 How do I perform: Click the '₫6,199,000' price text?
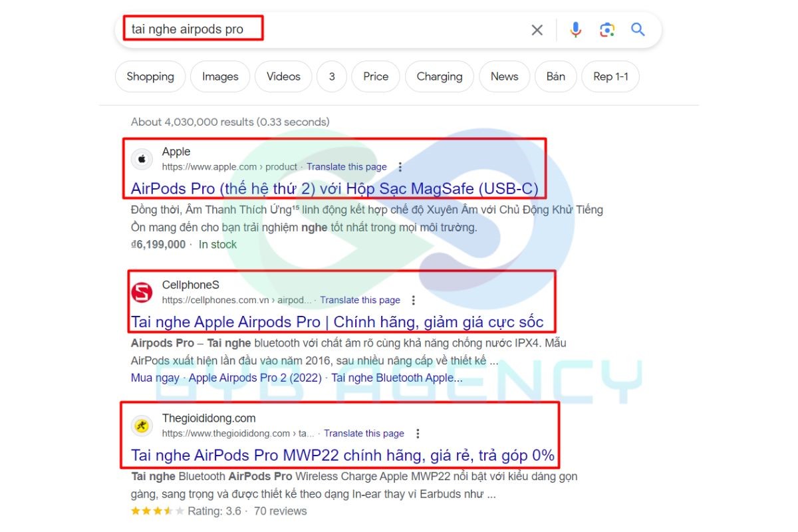[158, 245]
